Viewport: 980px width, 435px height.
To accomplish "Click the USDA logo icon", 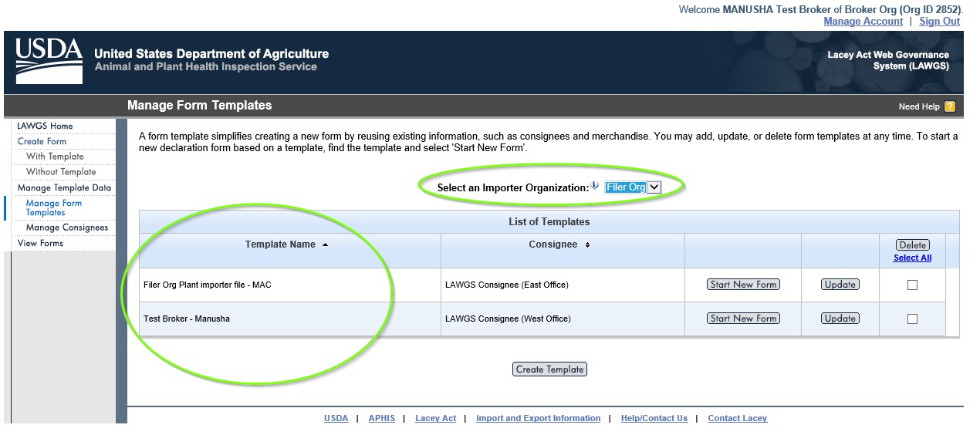I will pyautogui.click(x=49, y=61).
